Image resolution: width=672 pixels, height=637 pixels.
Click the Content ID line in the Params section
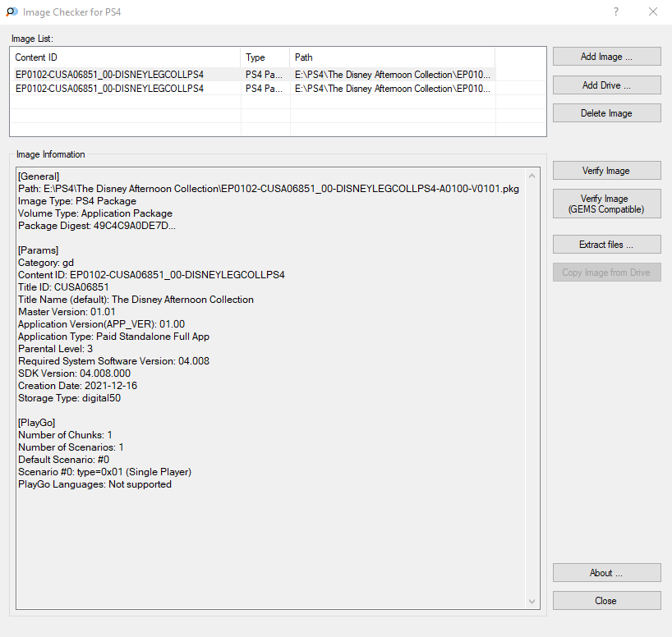pyautogui.click(x=151, y=275)
